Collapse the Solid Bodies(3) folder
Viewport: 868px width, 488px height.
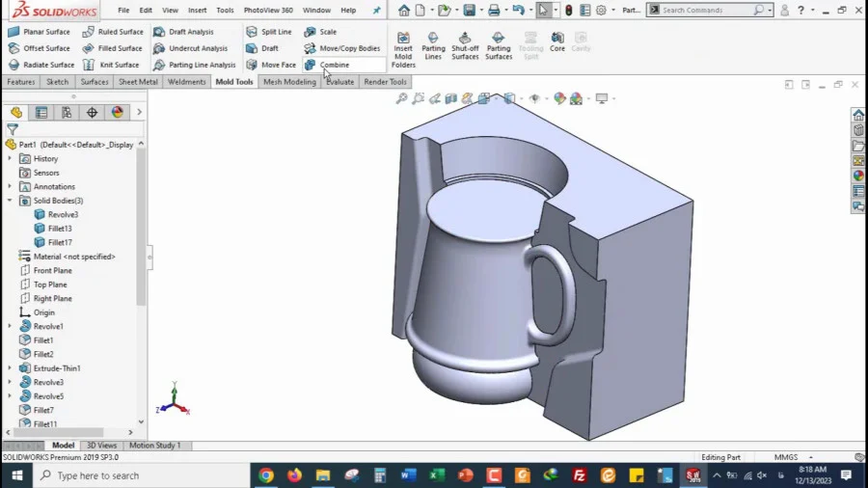pyautogui.click(x=10, y=201)
